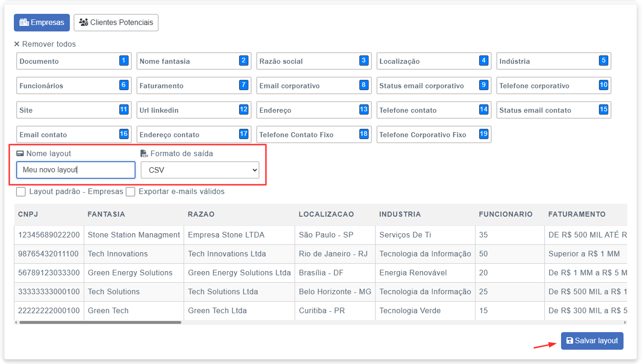Click the number 17 badge on Endereço contato
This screenshot has width=642, height=364.
pyautogui.click(x=243, y=134)
